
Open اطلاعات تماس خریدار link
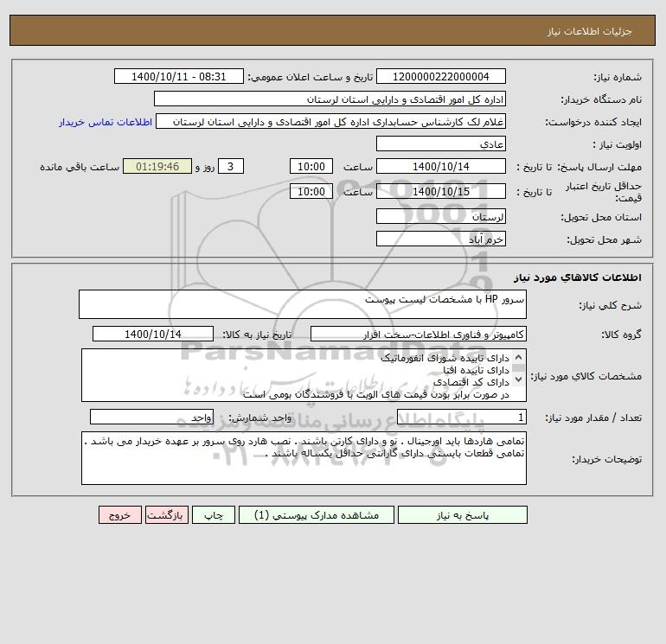[x=106, y=122]
